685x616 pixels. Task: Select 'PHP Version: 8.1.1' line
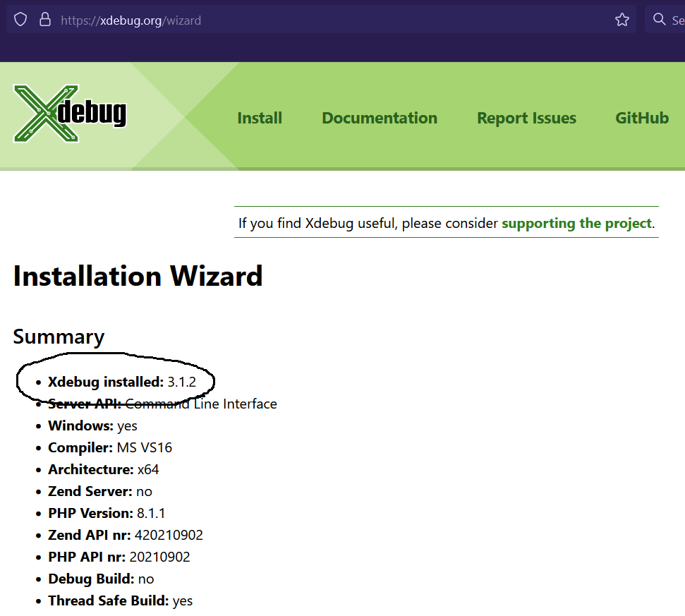(107, 513)
